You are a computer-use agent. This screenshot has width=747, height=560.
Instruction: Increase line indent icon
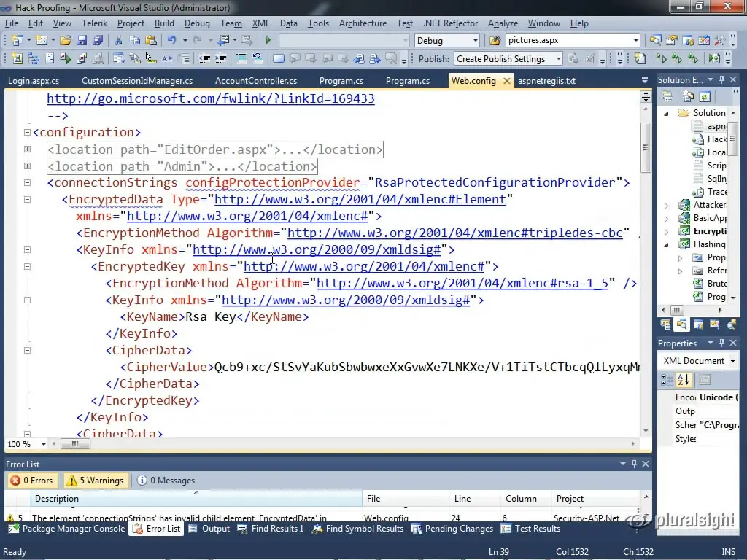220,58
